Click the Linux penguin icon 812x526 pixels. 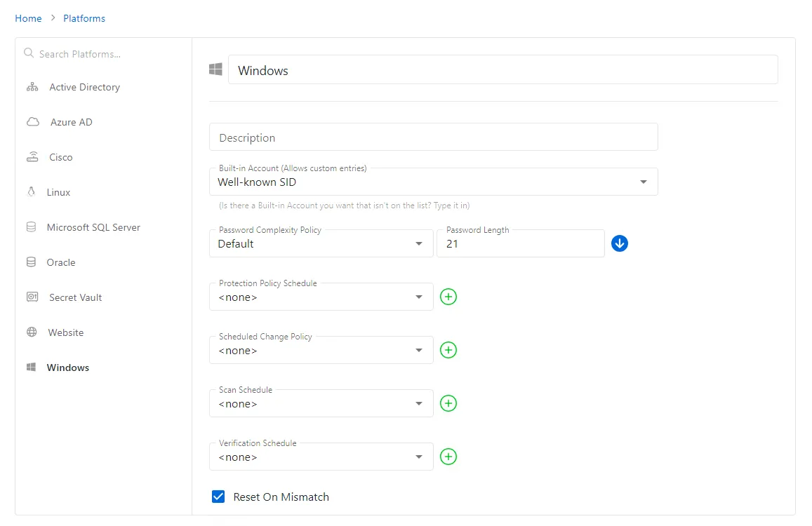click(31, 192)
